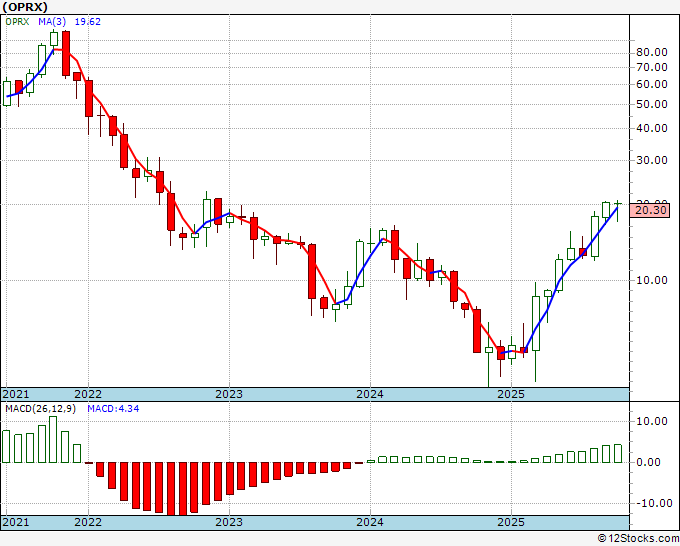Click the MA(3) indicator label

tap(52, 22)
